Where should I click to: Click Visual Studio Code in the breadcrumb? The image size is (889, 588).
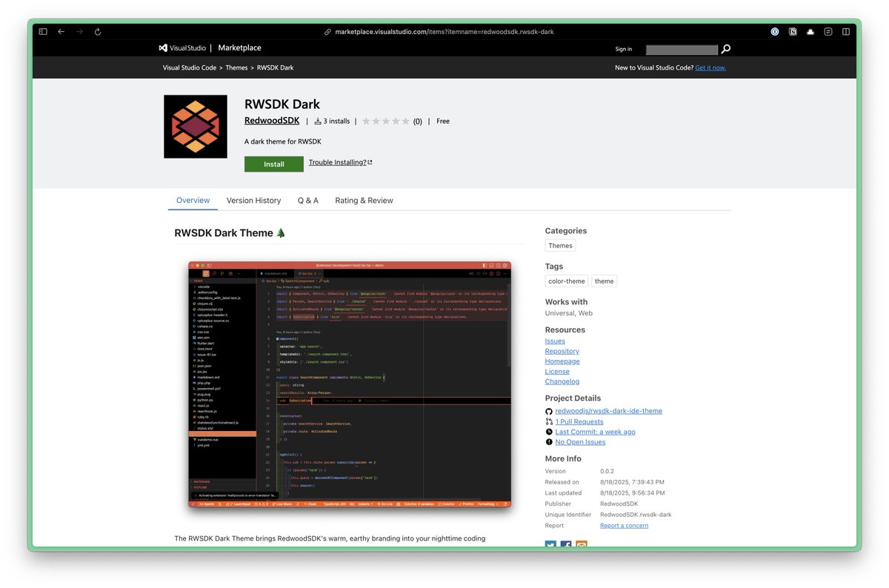pyautogui.click(x=190, y=67)
